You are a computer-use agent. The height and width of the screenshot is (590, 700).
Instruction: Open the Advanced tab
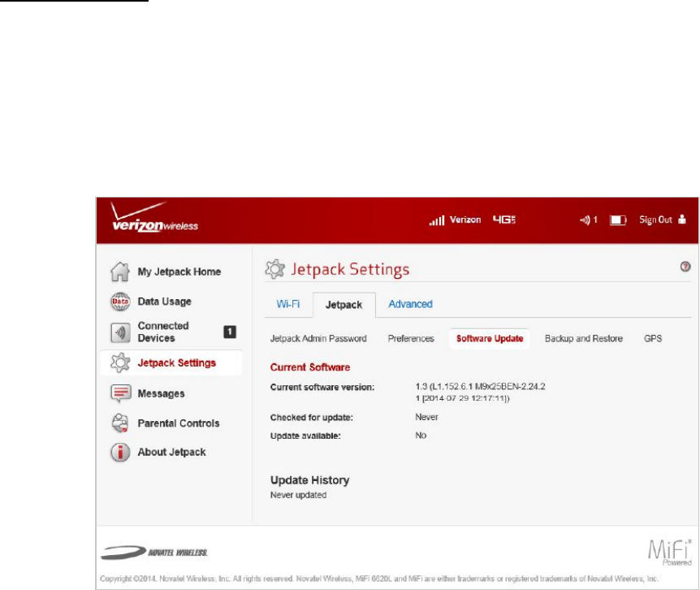tap(410, 304)
